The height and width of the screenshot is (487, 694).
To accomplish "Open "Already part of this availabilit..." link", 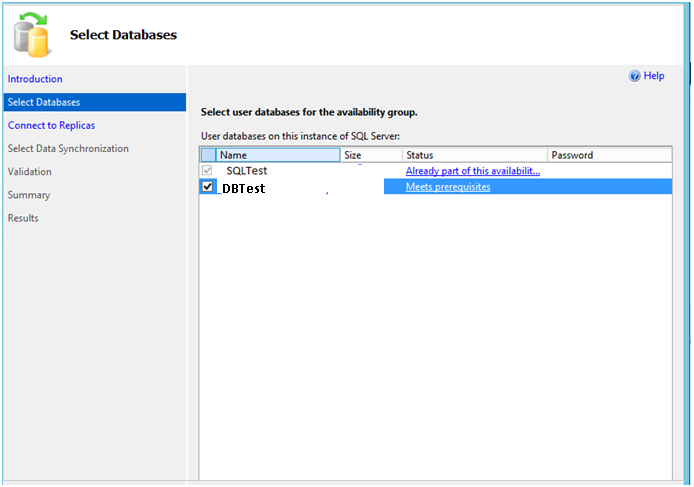I will (x=472, y=171).
